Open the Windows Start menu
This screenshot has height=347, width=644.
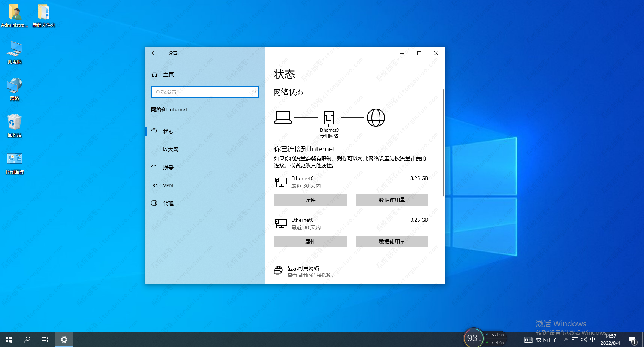pos(9,340)
